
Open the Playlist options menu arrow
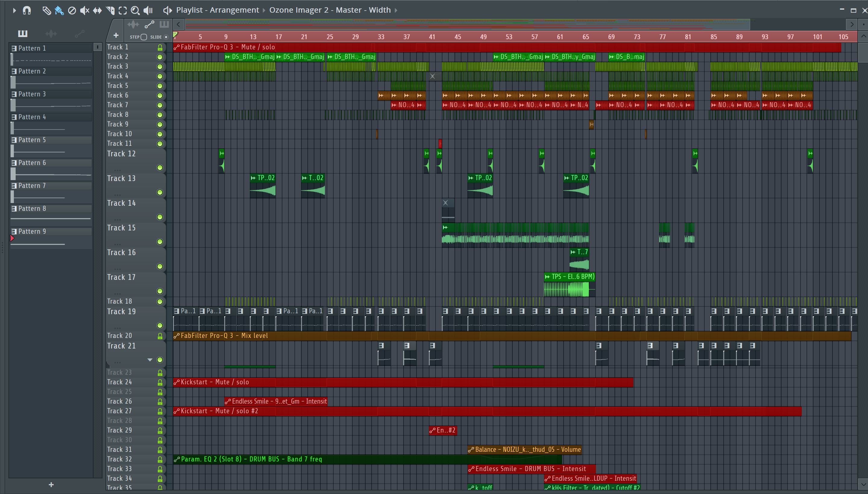14,11
